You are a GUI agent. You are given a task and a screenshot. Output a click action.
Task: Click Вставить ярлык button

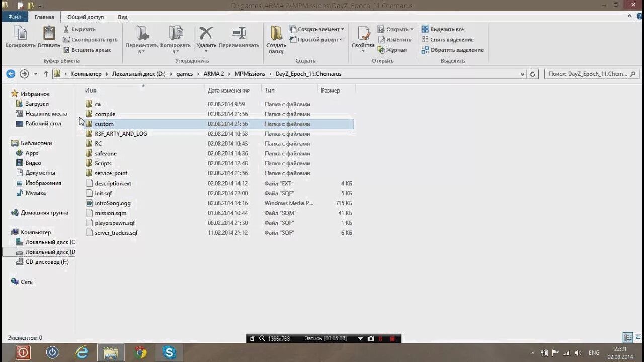87,50
